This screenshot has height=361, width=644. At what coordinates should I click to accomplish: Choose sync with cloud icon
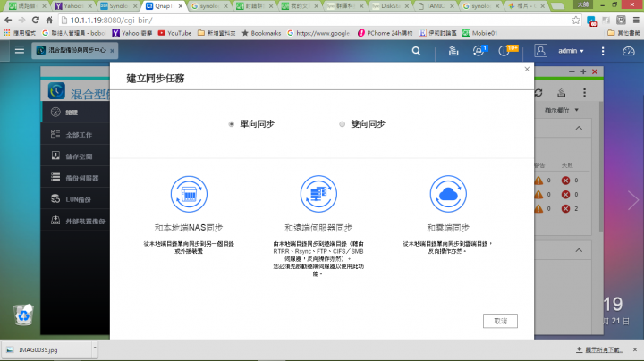448,194
